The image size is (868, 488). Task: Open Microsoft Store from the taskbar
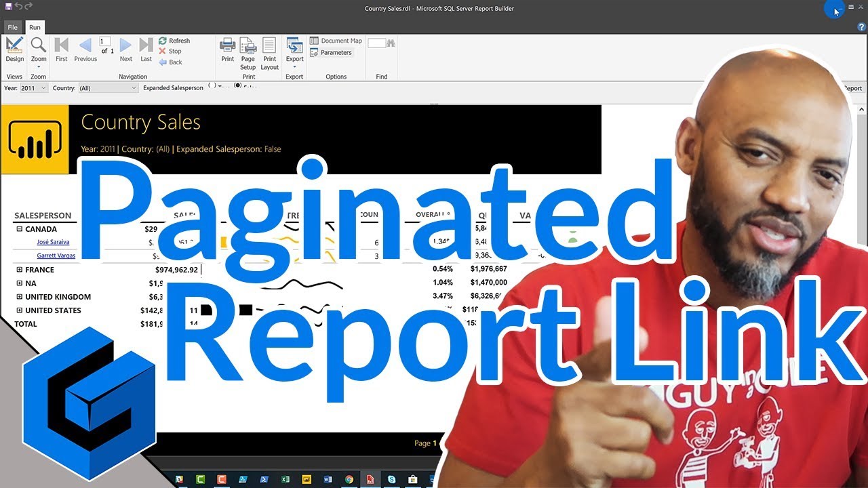[x=412, y=480]
